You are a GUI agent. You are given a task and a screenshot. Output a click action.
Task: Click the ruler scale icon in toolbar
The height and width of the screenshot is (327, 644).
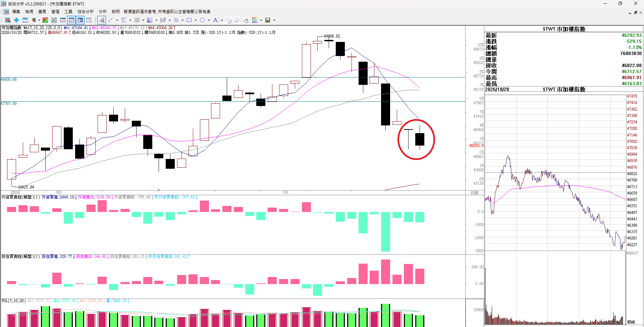tap(25, 20)
